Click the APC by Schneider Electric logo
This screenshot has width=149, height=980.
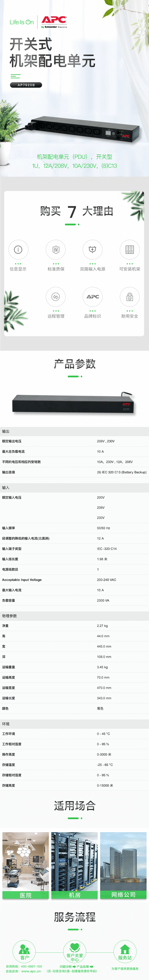point(54,22)
